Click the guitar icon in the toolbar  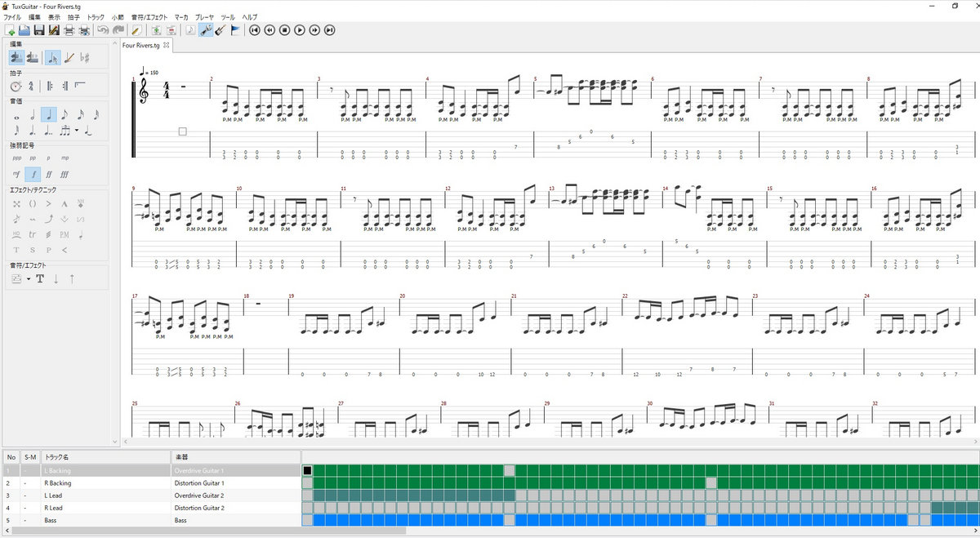220,30
